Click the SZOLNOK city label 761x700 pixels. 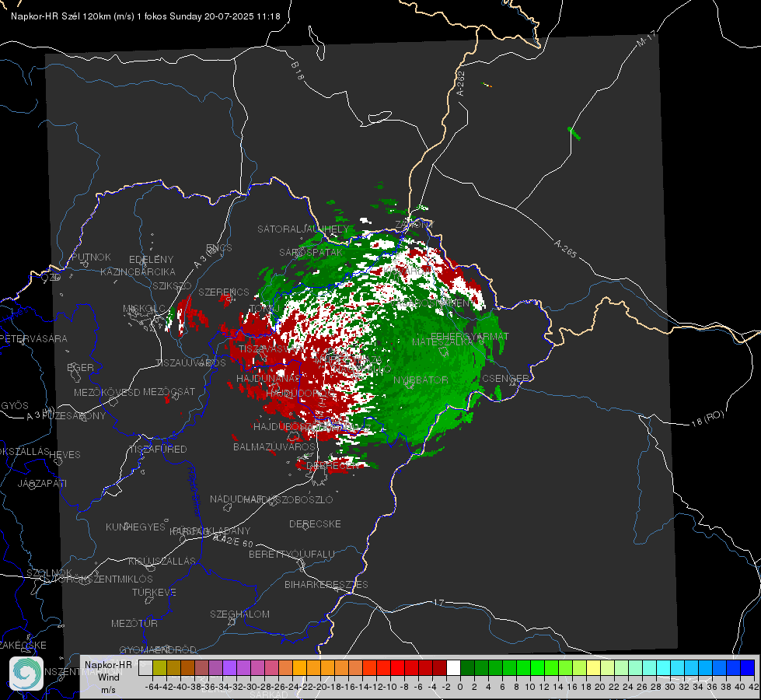click(50, 573)
